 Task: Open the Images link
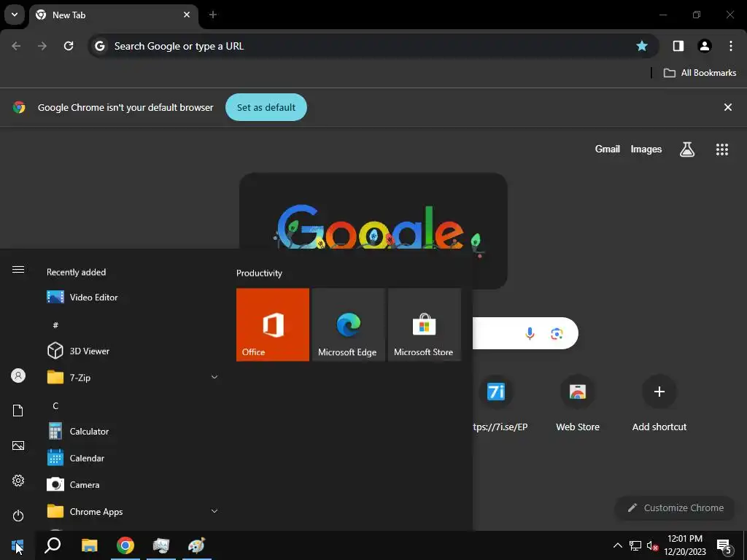(x=646, y=149)
